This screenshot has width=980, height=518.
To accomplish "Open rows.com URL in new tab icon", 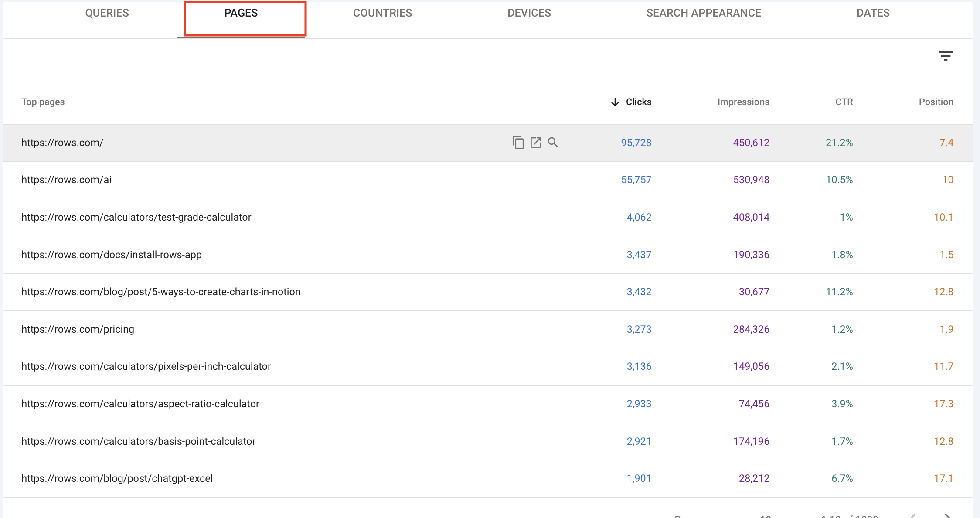I will coord(536,143).
